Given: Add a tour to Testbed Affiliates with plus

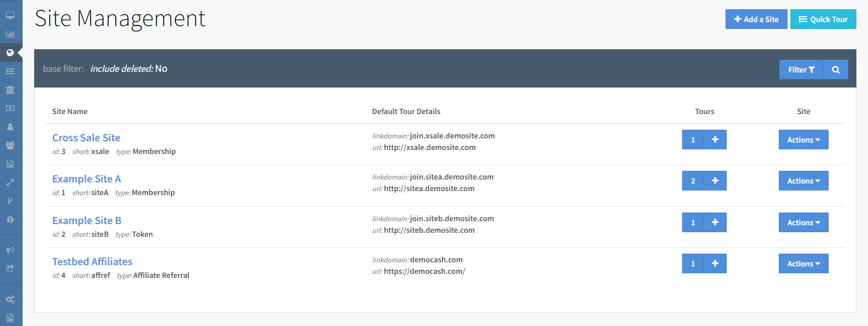Looking at the screenshot, I should pos(715,263).
